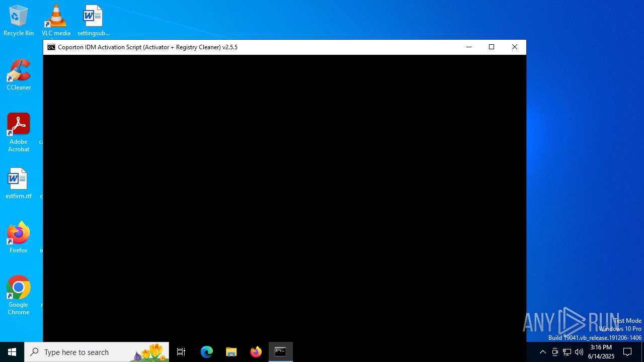Open the Action Center notifications icon
This screenshot has width=644, height=362.
[627, 352]
